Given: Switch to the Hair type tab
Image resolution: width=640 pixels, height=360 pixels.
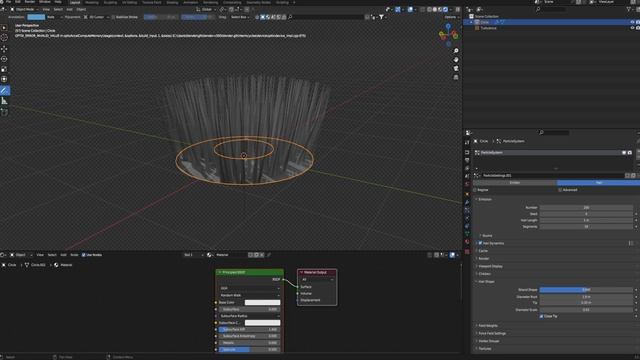Looking at the screenshot, I should (598, 182).
